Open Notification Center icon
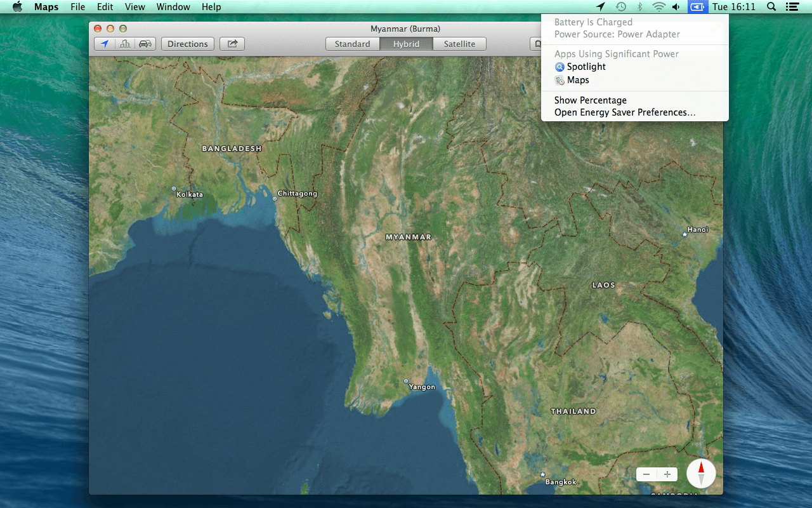 (792, 7)
